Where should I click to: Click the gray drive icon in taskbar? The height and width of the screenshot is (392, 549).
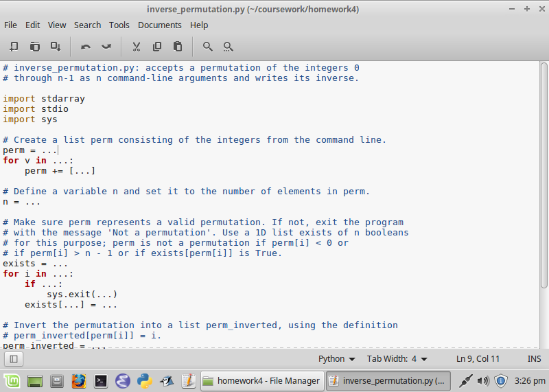click(57, 381)
